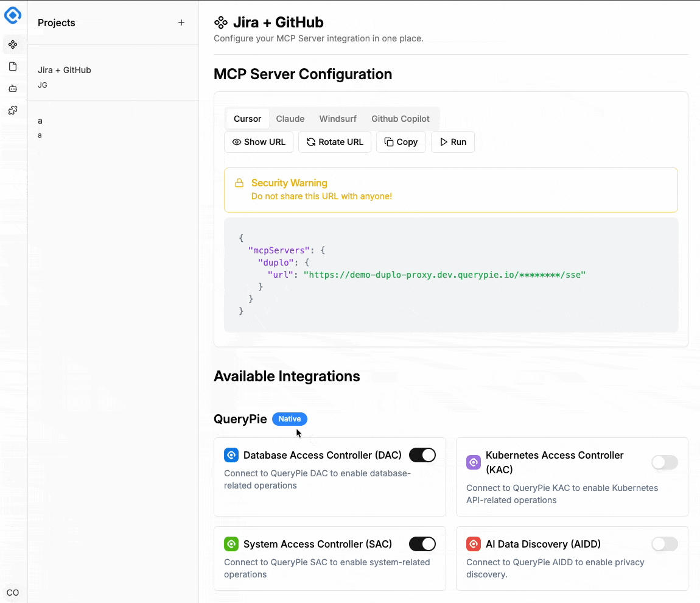This screenshot has width=700, height=603.
Task: Click the Database Access Controller logo icon
Action: click(x=231, y=455)
